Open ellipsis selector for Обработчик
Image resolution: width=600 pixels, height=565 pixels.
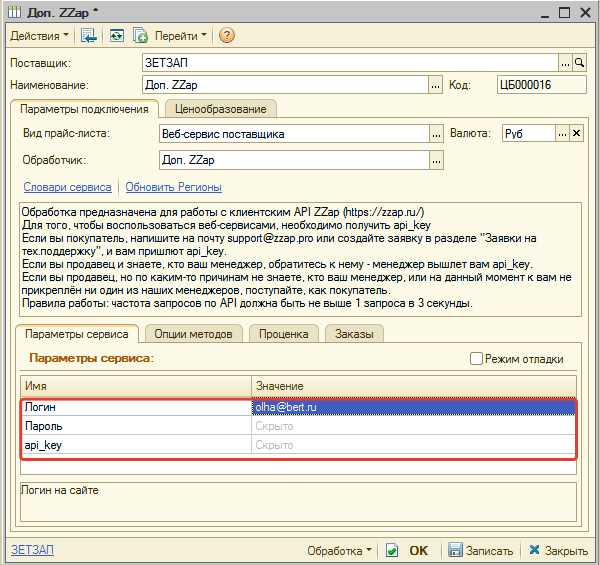pos(436,160)
